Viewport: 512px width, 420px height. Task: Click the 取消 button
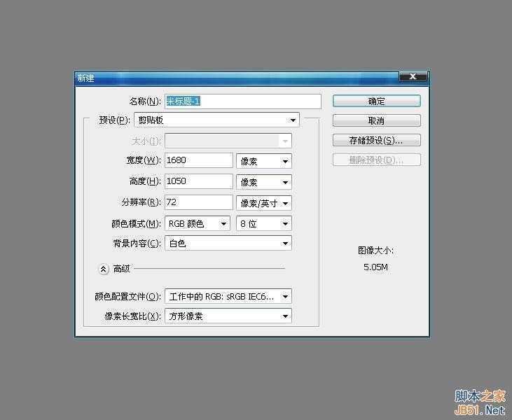pyautogui.click(x=377, y=120)
